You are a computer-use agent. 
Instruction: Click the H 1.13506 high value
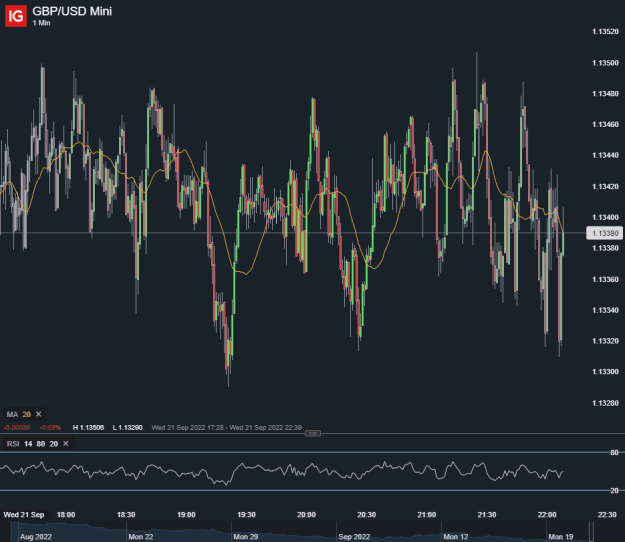pos(88,428)
